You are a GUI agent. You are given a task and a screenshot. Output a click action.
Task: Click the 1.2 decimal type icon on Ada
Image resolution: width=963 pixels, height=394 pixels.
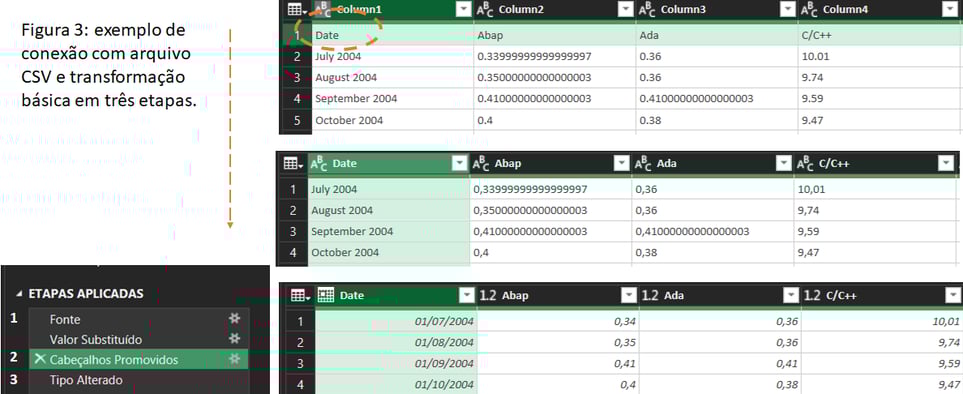pyautogui.click(x=650, y=296)
